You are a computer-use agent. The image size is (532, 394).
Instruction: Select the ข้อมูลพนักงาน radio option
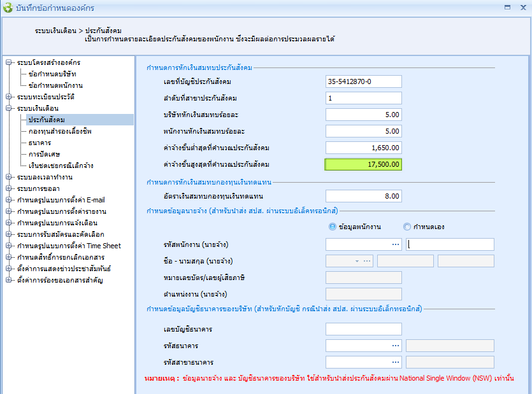point(333,227)
